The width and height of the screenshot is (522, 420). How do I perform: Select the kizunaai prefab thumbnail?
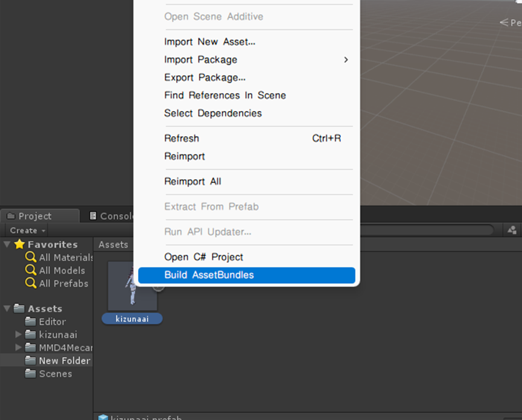(132, 287)
